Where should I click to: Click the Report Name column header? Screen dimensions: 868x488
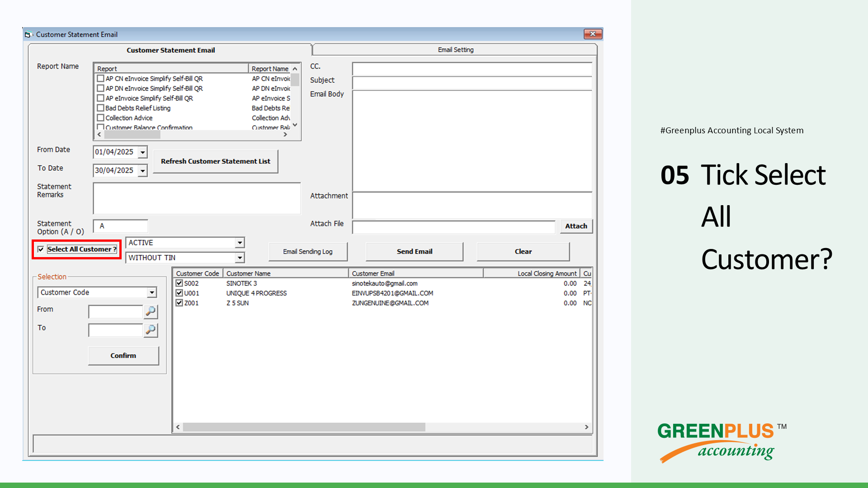(x=270, y=69)
